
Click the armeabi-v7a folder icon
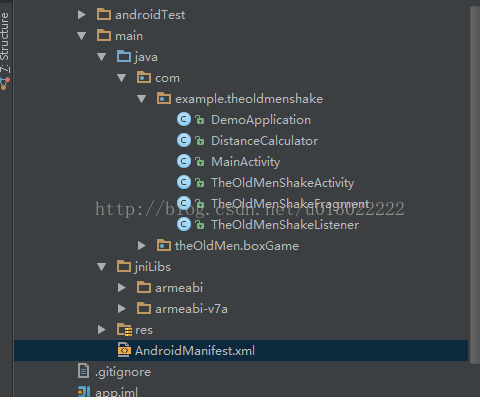[144, 308]
